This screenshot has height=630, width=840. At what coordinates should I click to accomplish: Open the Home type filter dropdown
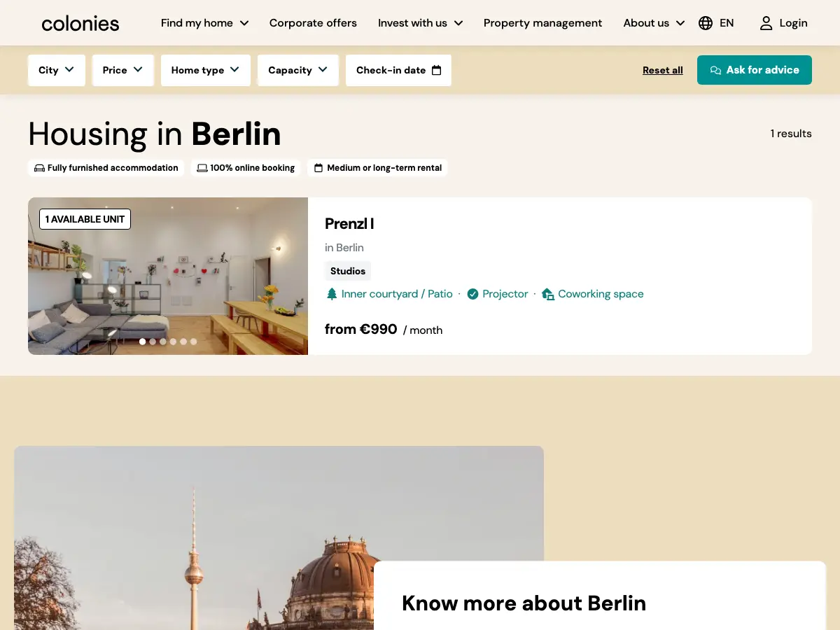point(206,70)
